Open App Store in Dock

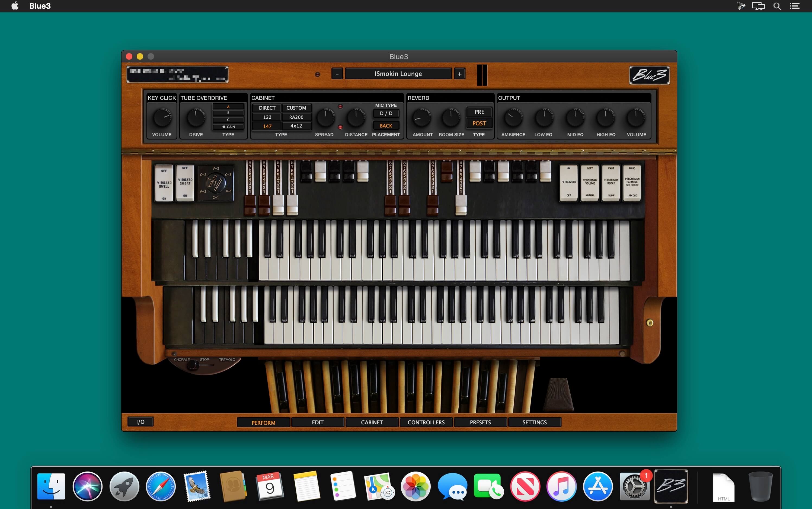[x=598, y=486]
